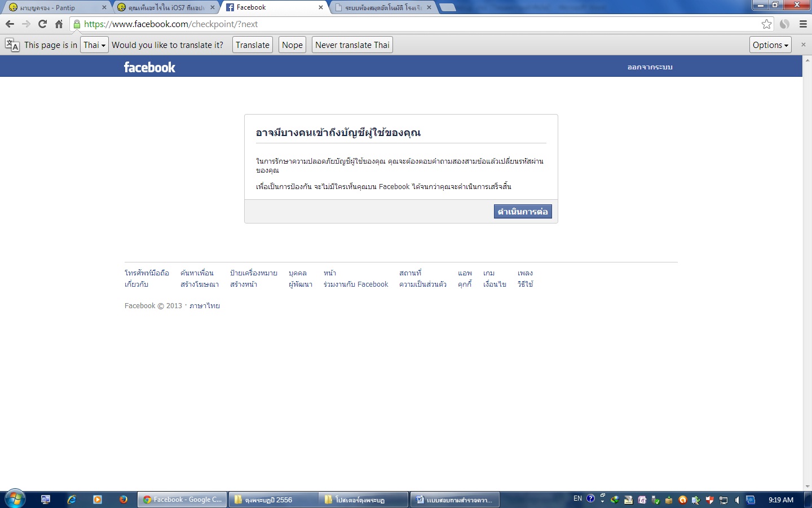Open the Word document taskbar button
This screenshot has width=812, height=508.
point(455,500)
